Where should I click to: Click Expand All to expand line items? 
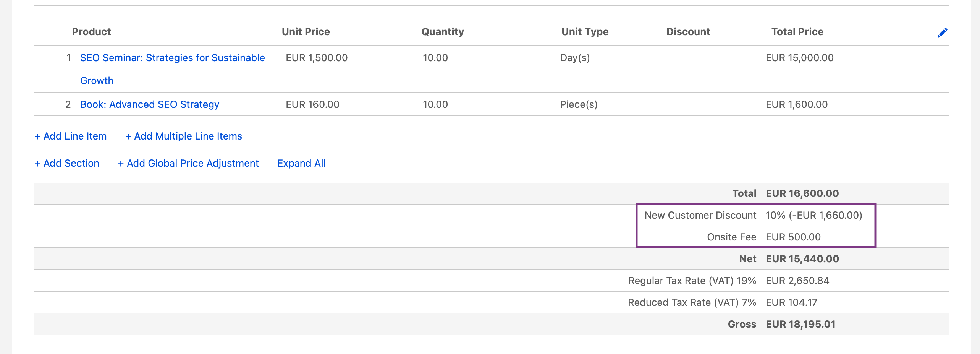pos(301,163)
